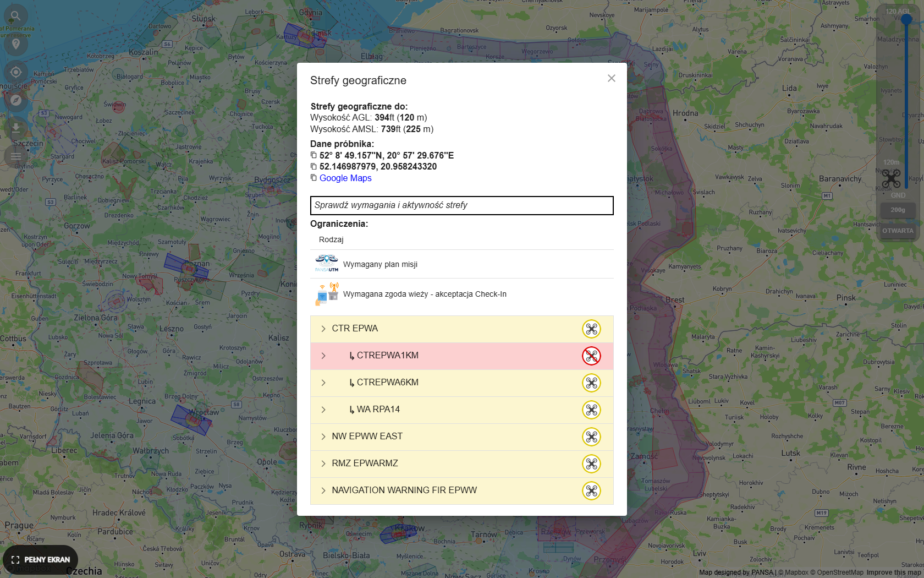Click the map search magnifier icon
This screenshot has width=924, height=578.
point(16,16)
